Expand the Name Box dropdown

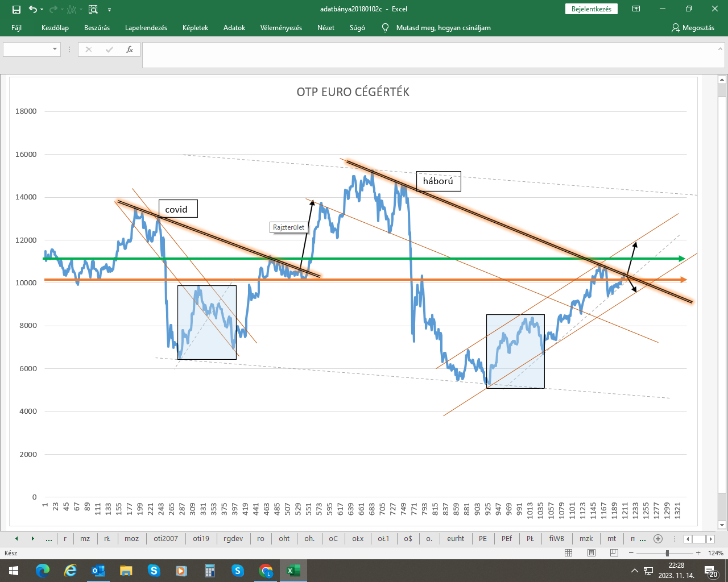click(55, 49)
